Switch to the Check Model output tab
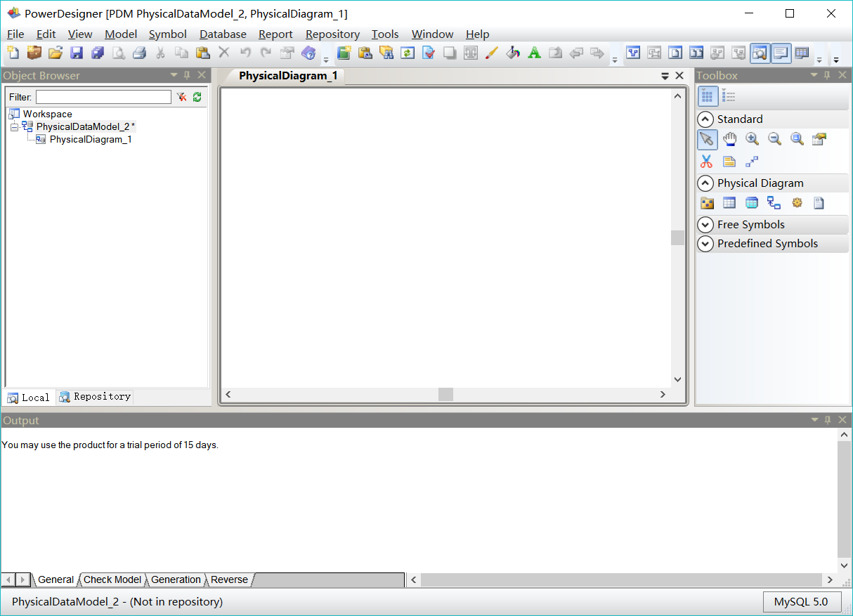 (x=112, y=579)
